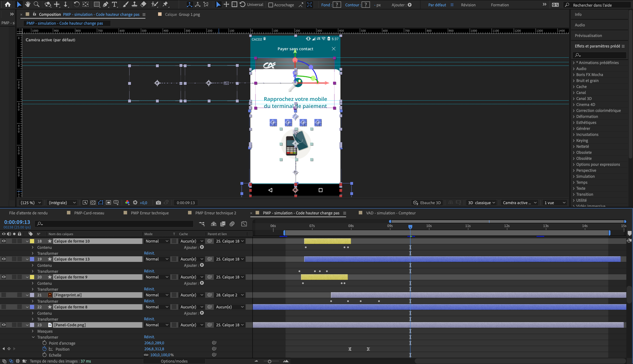Select the Puppet Pin tool
The height and width of the screenshot is (364, 633).
click(x=165, y=4)
